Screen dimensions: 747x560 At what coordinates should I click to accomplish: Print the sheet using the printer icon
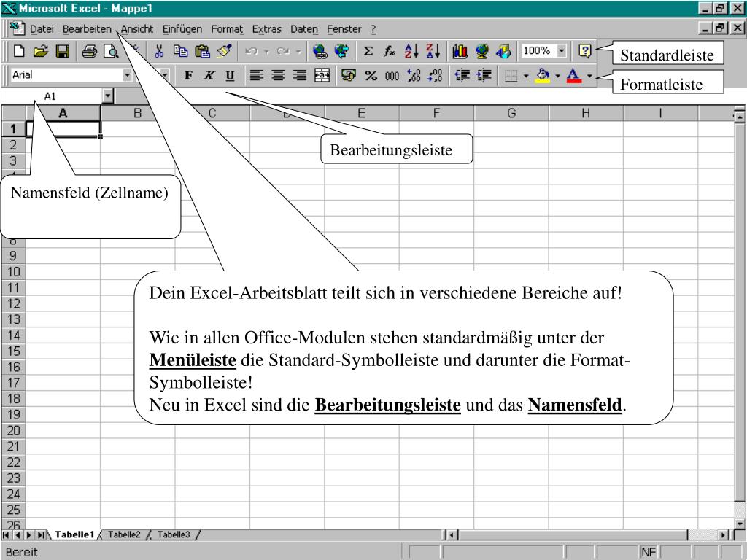pyautogui.click(x=89, y=51)
